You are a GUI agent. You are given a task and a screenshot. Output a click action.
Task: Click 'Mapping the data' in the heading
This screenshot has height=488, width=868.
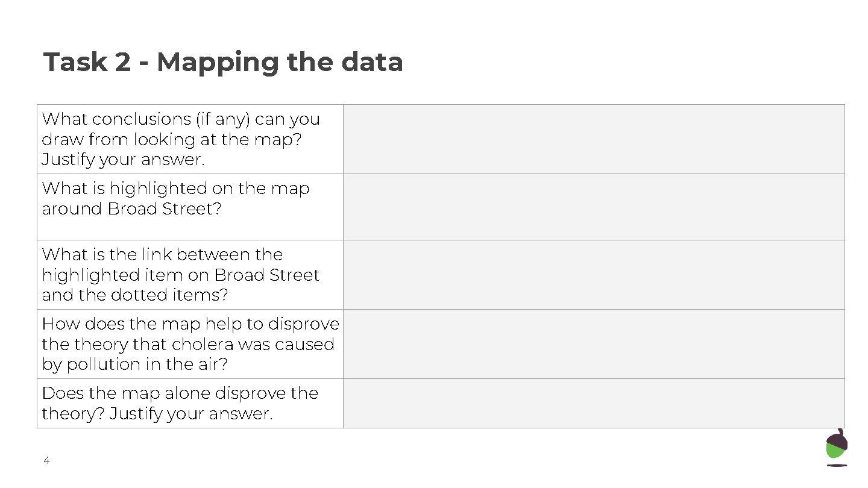(280, 62)
